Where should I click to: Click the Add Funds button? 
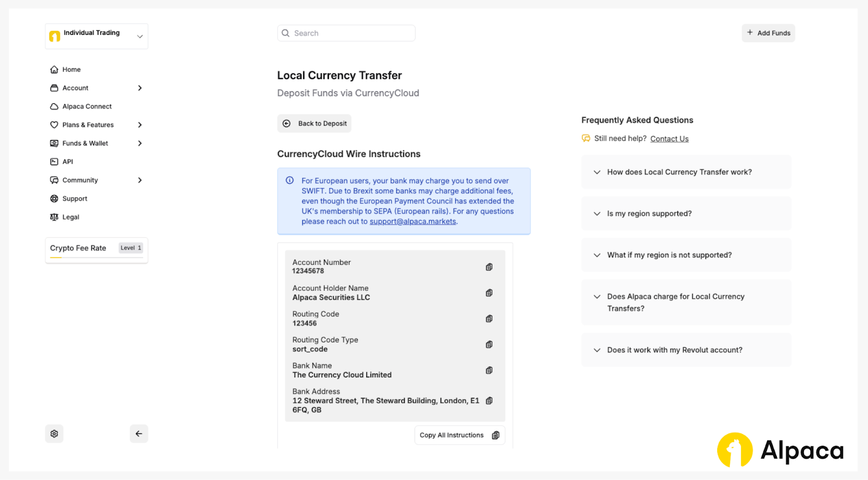coord(768,33)
